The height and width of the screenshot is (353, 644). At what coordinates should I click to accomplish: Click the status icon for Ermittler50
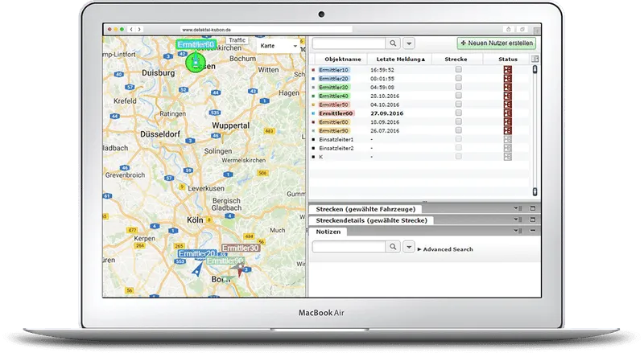(x=508, y=105)
